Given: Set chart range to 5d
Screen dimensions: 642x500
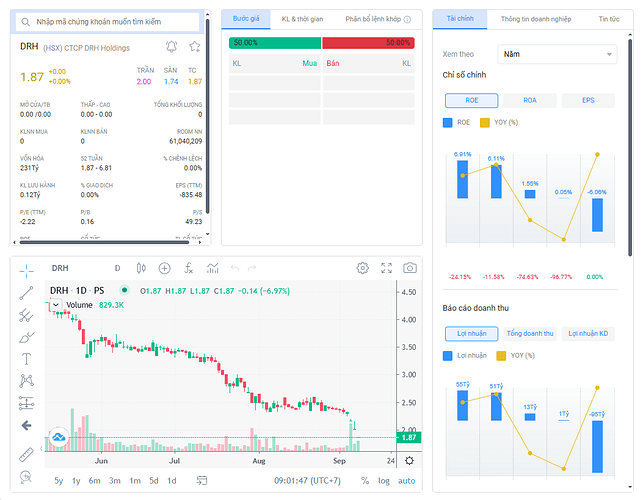Looking at the screenshot, I should 154,480.
